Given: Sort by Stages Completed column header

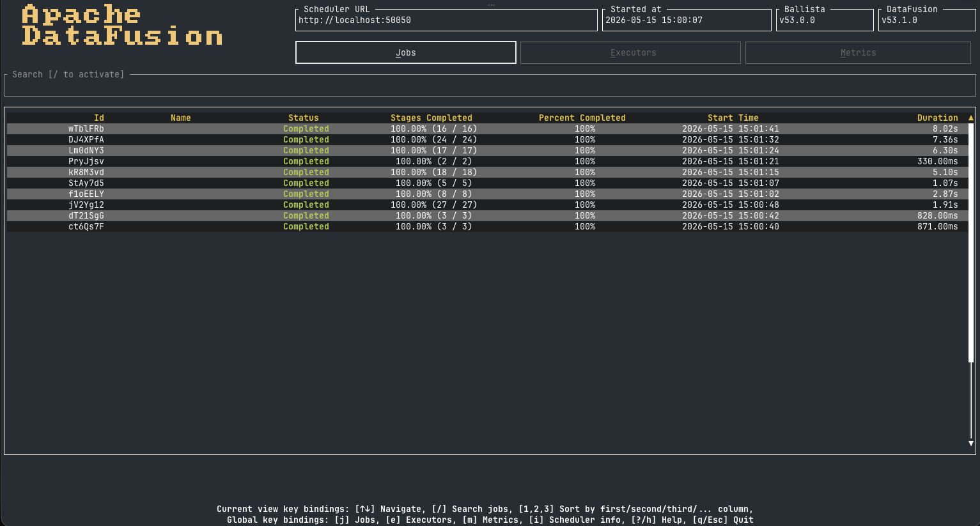Looking at the screenshot, I should (432, 118).
